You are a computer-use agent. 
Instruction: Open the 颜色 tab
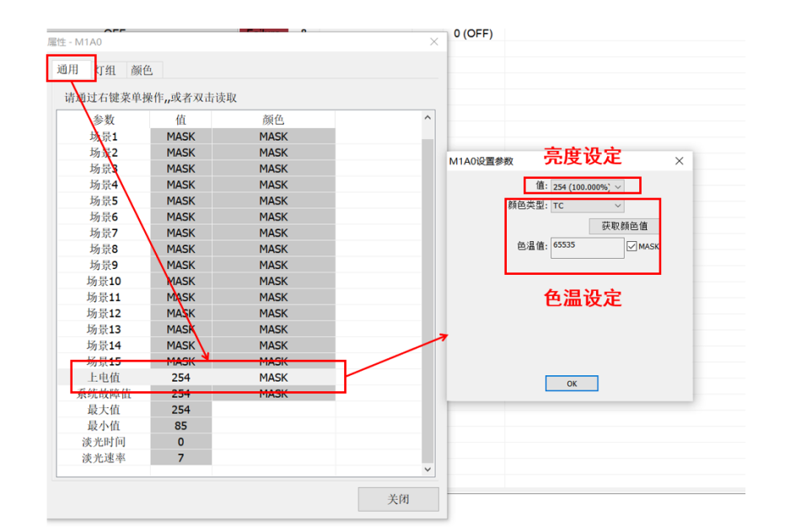(x=142, y=70)
